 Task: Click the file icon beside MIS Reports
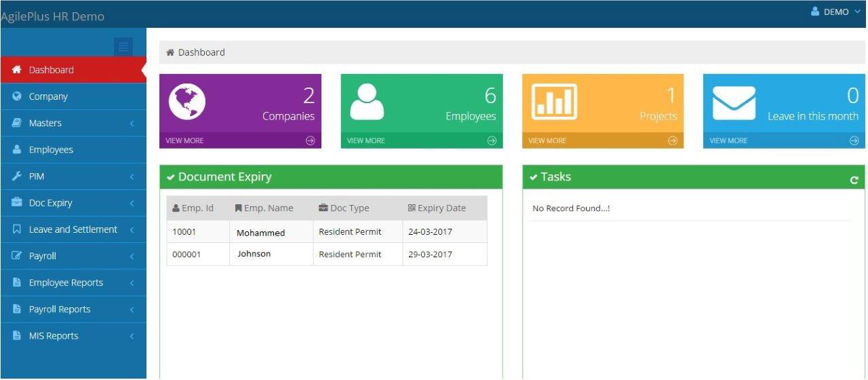click(17, 335)
